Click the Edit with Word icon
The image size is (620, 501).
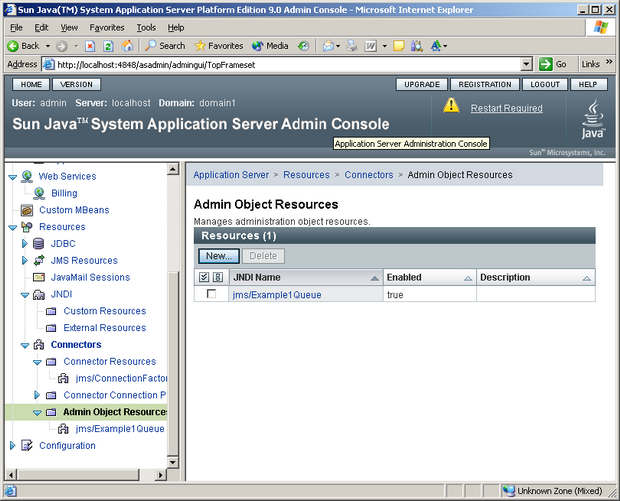(x=370, y=46)
